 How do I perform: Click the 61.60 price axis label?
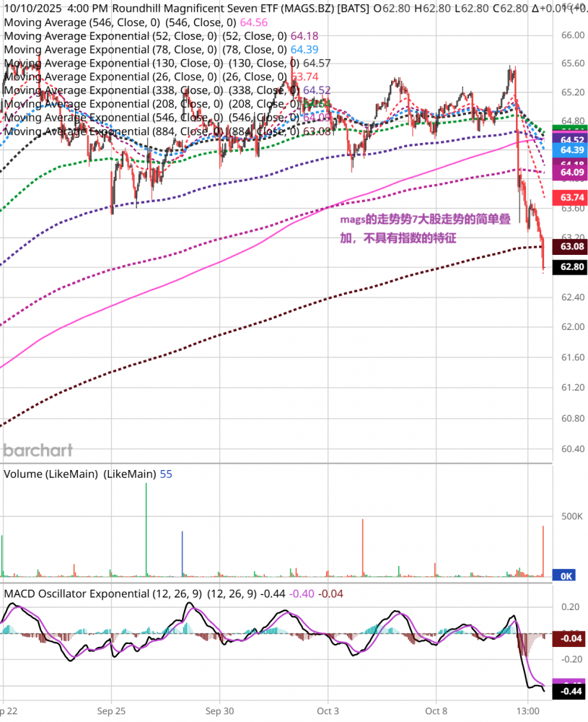pyautogui.click(x=573, y=357)
